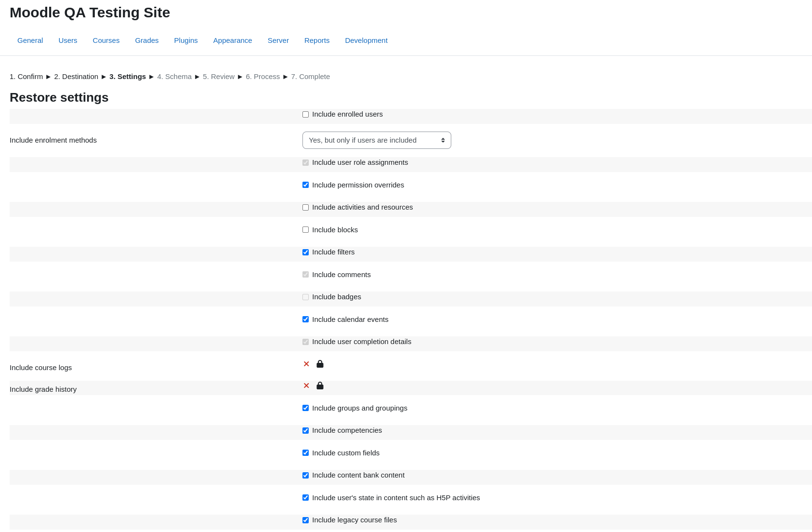Switch to the Appearance tab

(x=233, y=40)
